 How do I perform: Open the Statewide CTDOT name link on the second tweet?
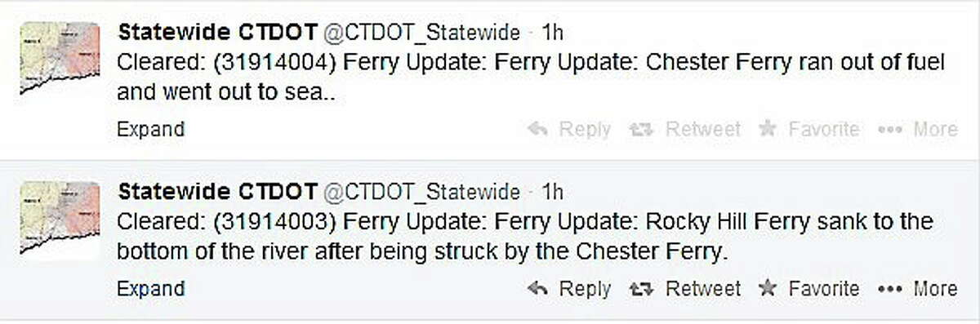pyautogui.click(x=217, y=192)
